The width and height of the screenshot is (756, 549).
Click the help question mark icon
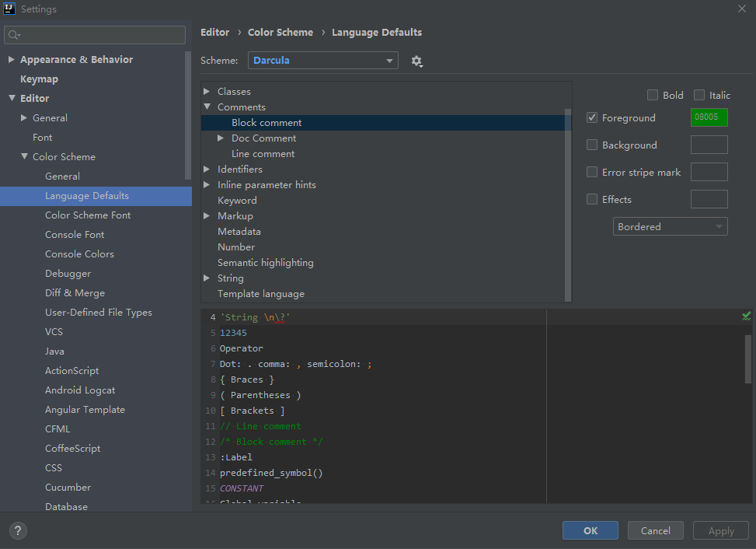pos(17,530)
